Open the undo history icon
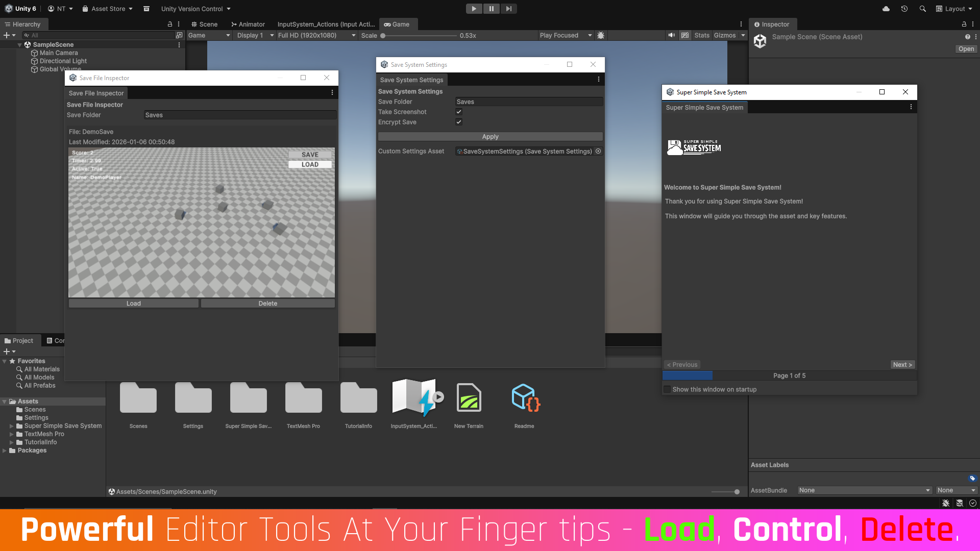The image size is (980, 551). [x=904, y=9]
